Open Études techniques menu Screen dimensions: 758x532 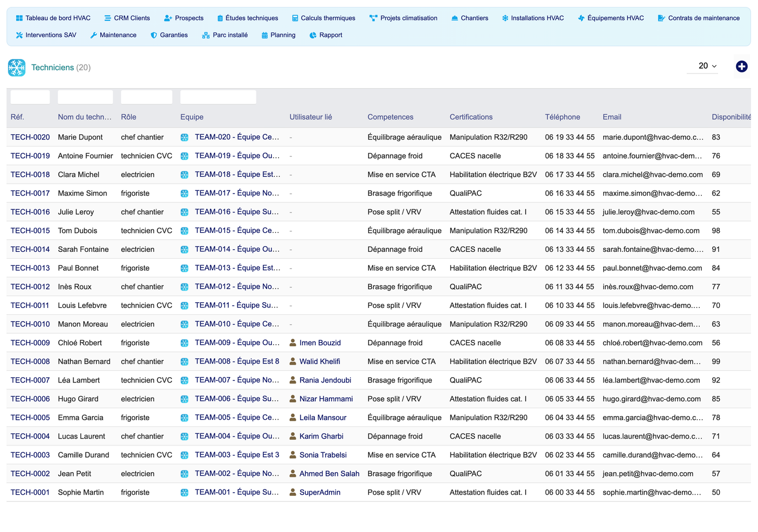click(248, 18)
